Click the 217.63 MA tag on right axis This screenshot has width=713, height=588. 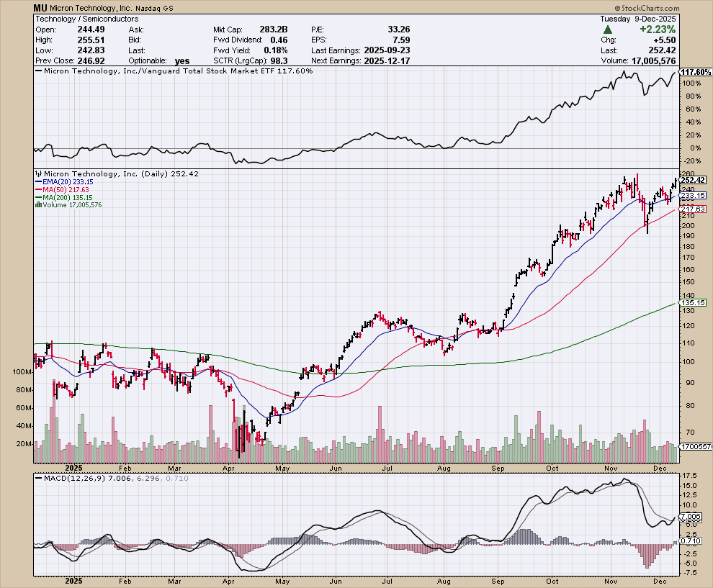(693, 209)
